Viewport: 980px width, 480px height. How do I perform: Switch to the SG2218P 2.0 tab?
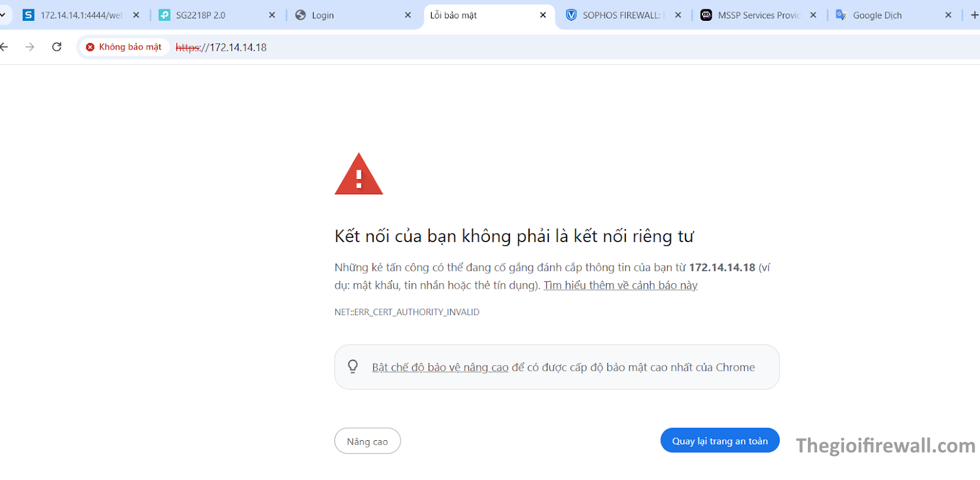208,15
